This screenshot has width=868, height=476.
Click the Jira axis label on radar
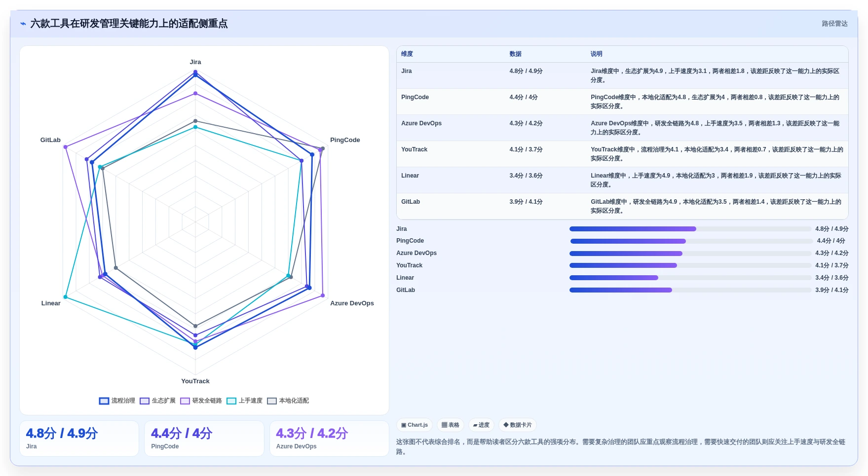pos(195,62)
